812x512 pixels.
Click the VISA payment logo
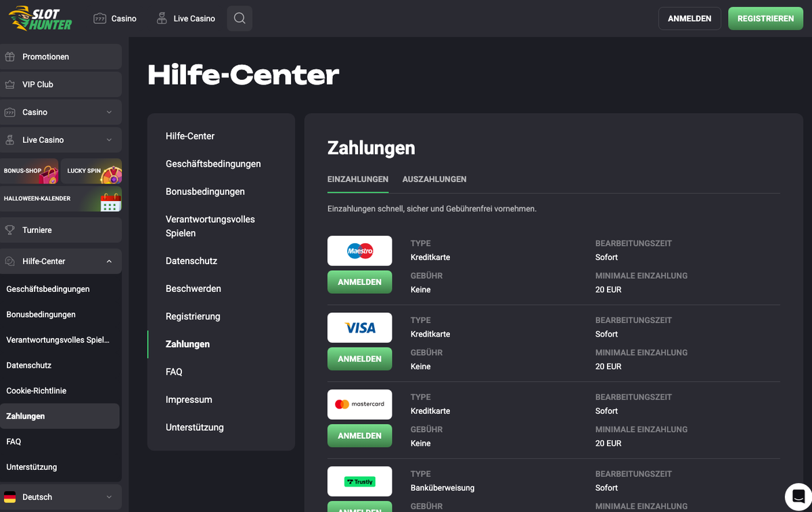(x=360, y=328)
